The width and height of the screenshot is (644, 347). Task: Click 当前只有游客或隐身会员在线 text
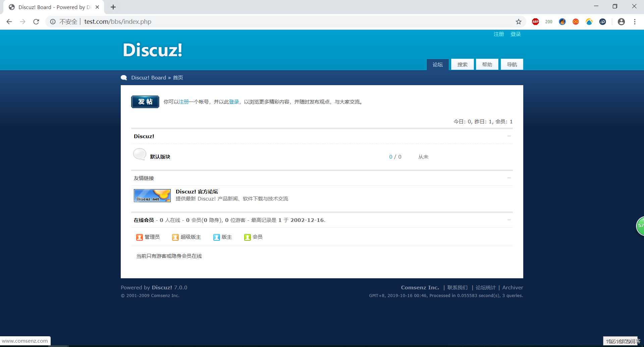click(169, 256)
